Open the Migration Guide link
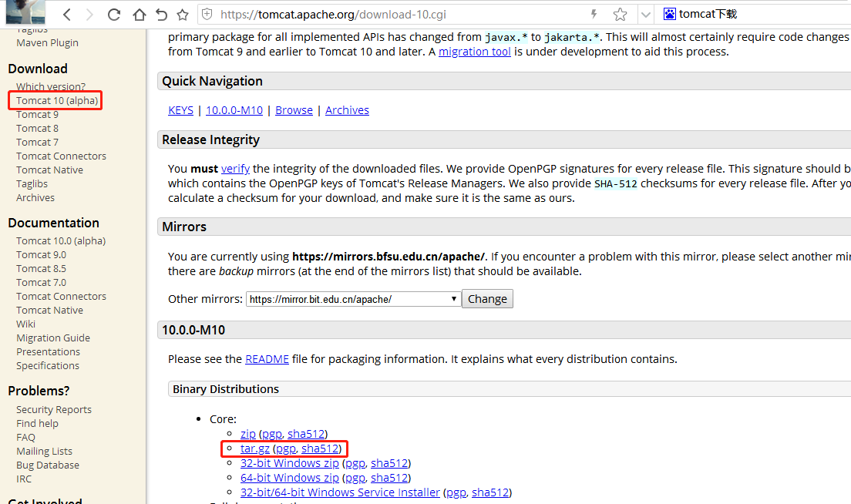The height and width of the screenshot is (504, 851). tap(53, 338)
